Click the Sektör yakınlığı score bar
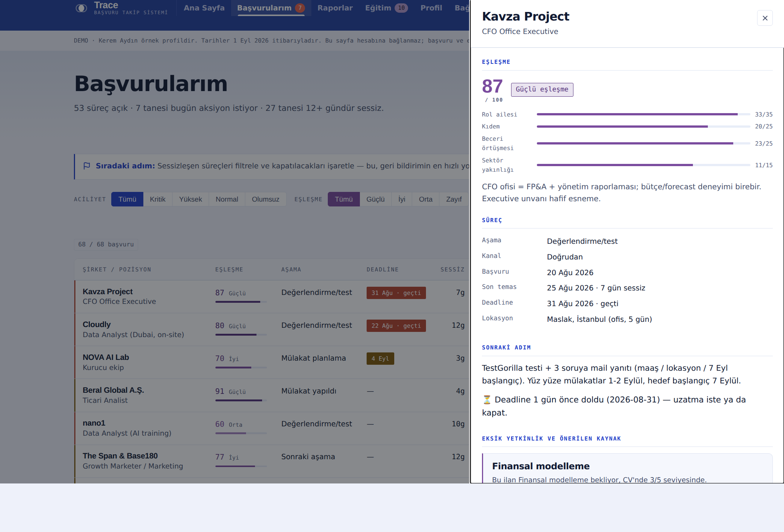Screen dimensions: 784x532 coord(643,165)
